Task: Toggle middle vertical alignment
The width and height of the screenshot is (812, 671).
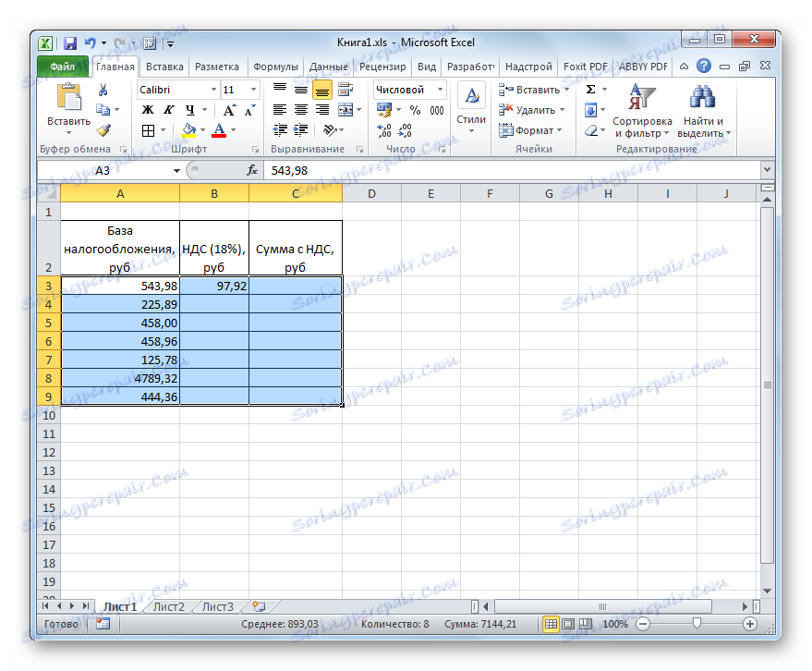Action: coord(301,90)
